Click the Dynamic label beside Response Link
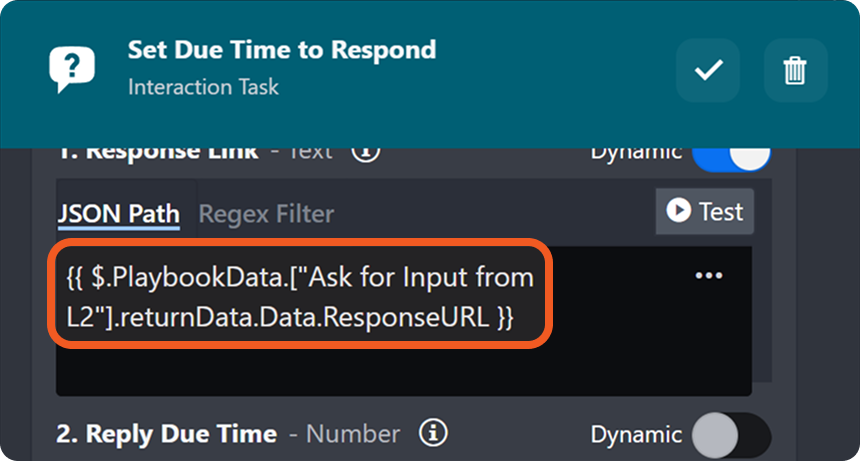 coord(636,153)
